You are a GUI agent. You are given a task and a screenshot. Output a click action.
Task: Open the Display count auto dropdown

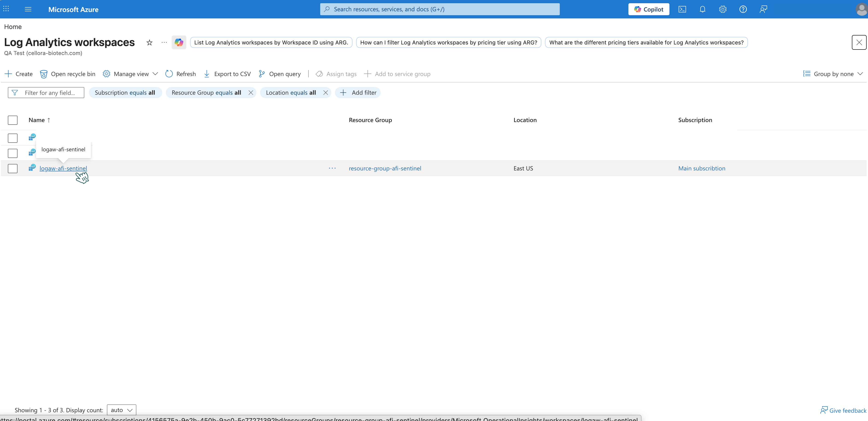(x=121, y=410)
